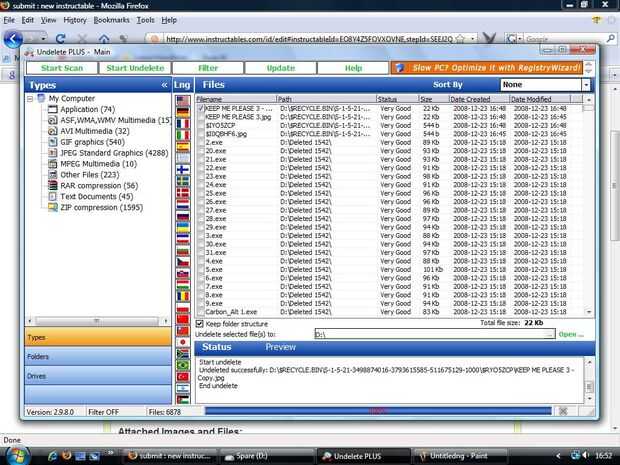Image resolution: width=620 pixels, height=465 pixels.
Task: Open the Filter button
Action: pyautogui.click(x=208, y=68)
